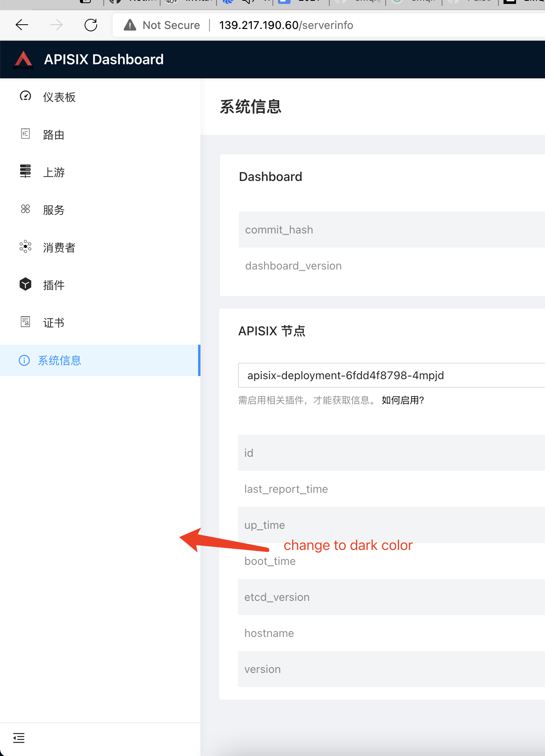Open the 服务 menu item
The image size is (545, 756).
pyautogui.click(x=100, y=210)
